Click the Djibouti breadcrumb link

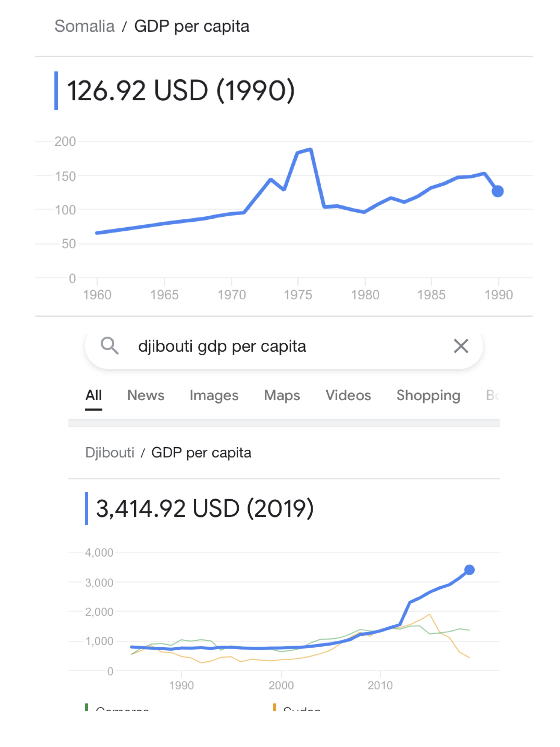click(x=110, y=453)
